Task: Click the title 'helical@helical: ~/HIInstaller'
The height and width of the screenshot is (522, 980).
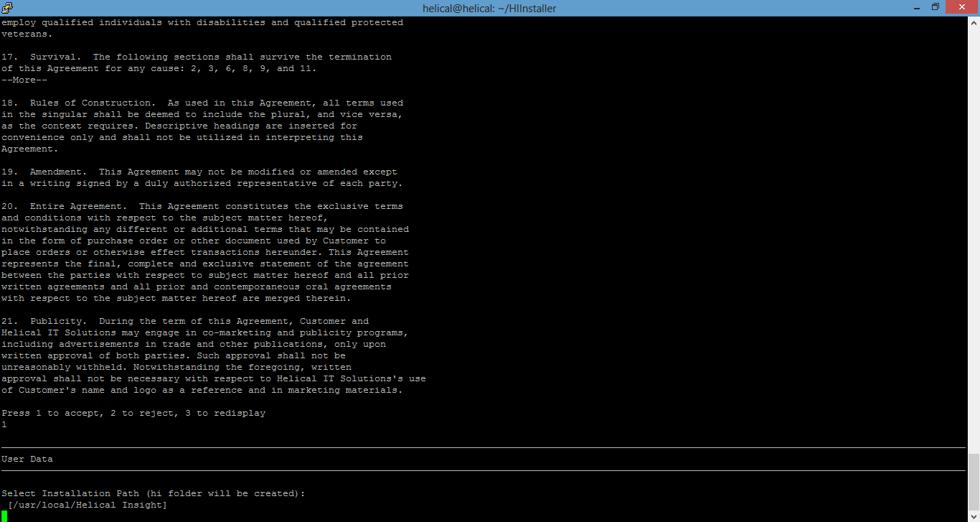Action: coord(489,8)
